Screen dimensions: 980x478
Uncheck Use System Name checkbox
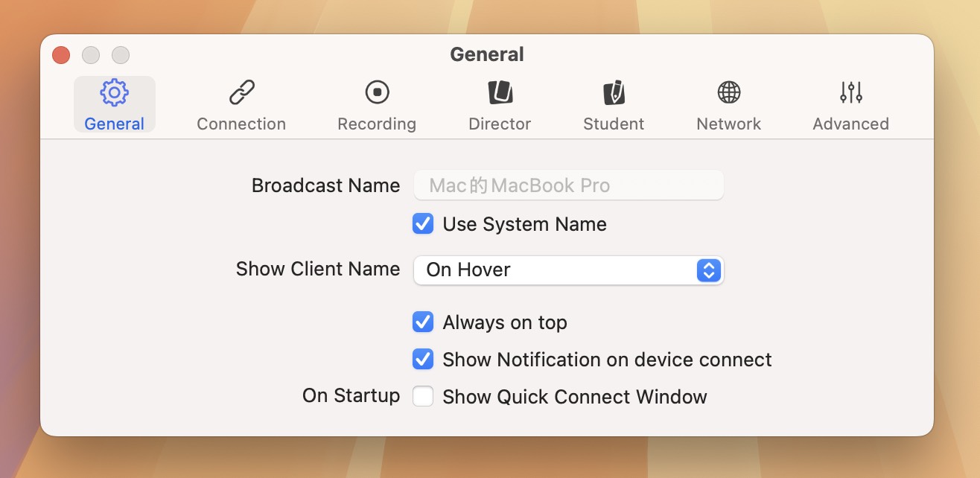pos(423,224)
